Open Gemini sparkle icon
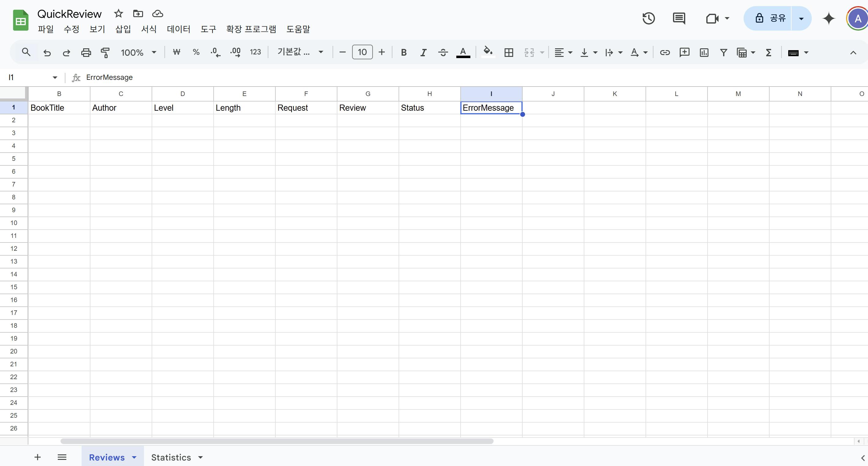The image size is (868, 466). tap(829, 18)
